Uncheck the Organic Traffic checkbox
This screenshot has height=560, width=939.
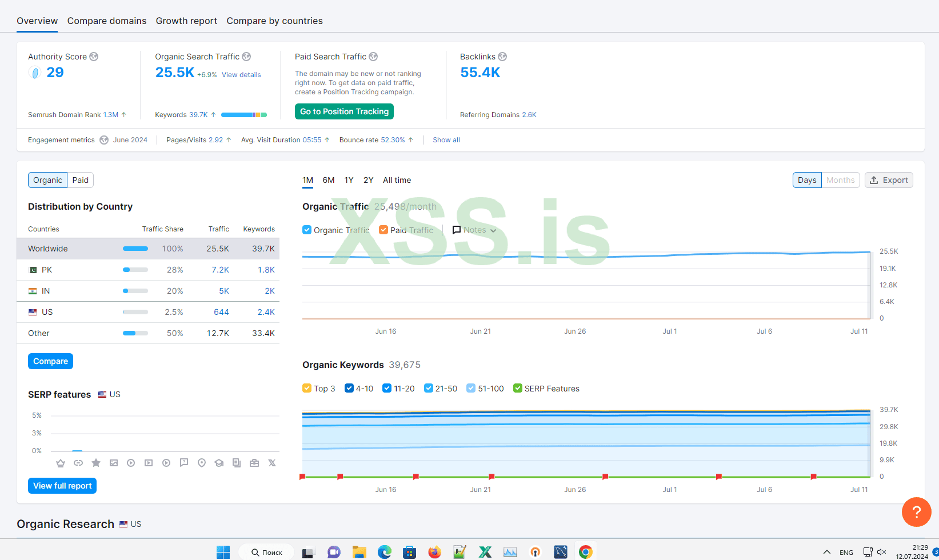point(307,230)
